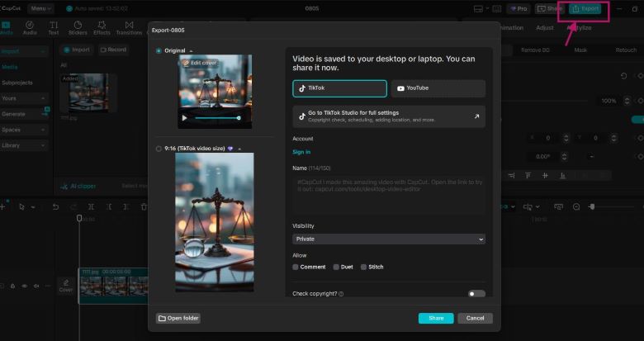Click the Added media thumbnail in library
Viewport: 644px width, 341px height.
88,92
